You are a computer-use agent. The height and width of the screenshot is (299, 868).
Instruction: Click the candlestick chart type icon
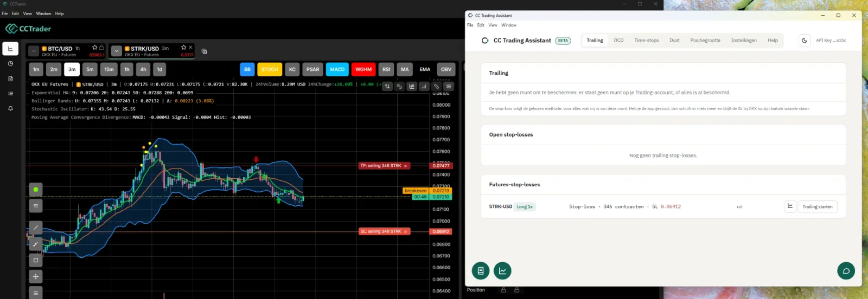pyautogui.click(x=412, y=86)
